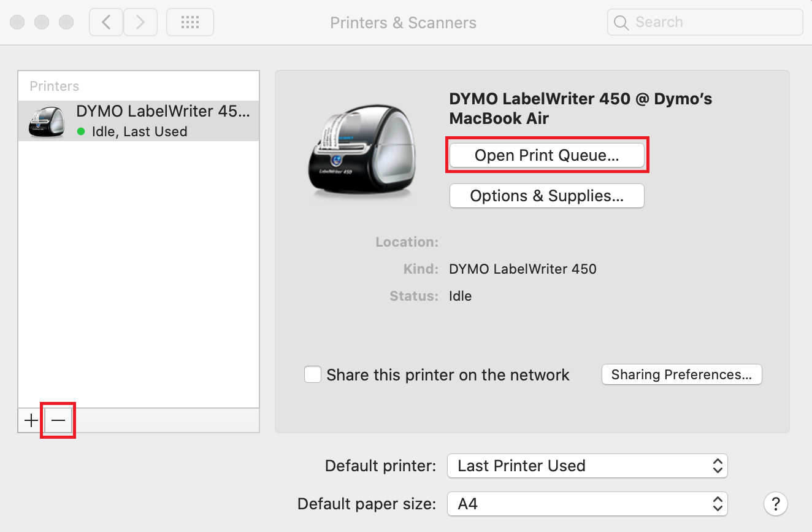Click the magnifying glass in the search field
This screenshot has height=532, width=812.
[x=621, y=22]
